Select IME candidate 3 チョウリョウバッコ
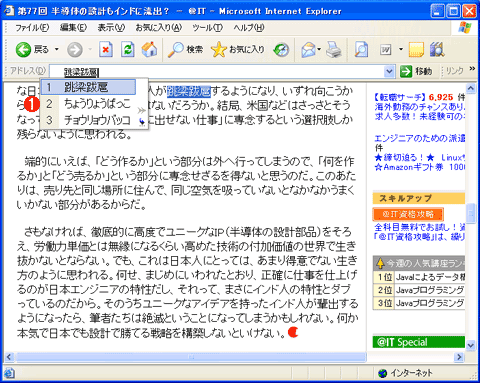 point(88,120)
